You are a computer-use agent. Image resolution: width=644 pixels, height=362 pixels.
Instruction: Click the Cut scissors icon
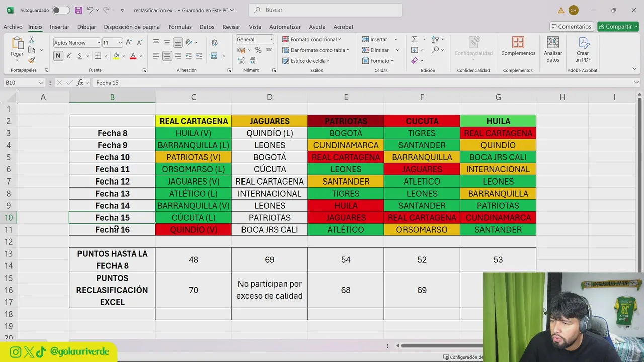coord(32,40)
